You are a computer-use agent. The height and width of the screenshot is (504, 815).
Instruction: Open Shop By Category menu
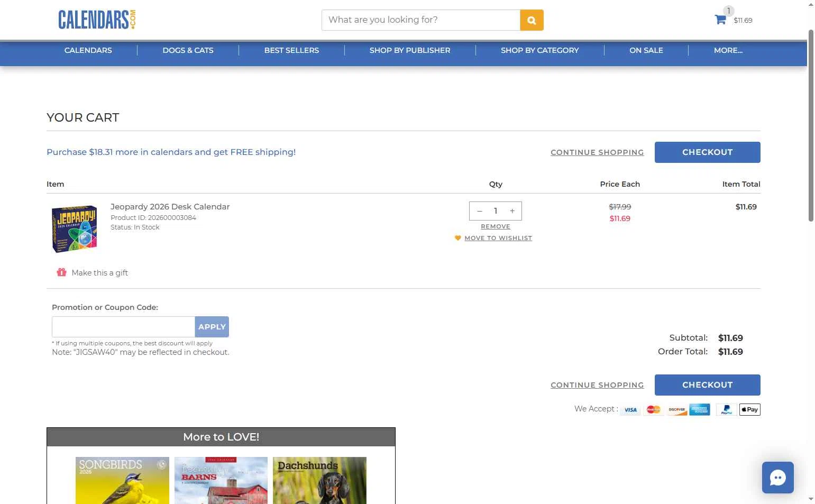tap(540, 50)
